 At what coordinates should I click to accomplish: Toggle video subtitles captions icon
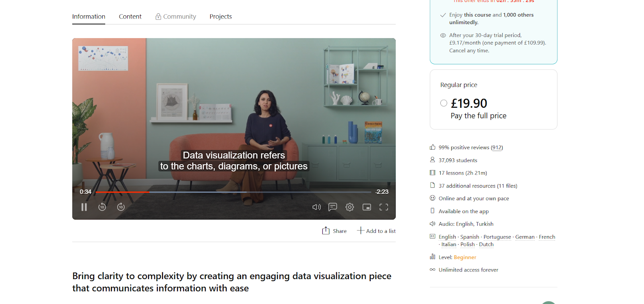point(332,207)
